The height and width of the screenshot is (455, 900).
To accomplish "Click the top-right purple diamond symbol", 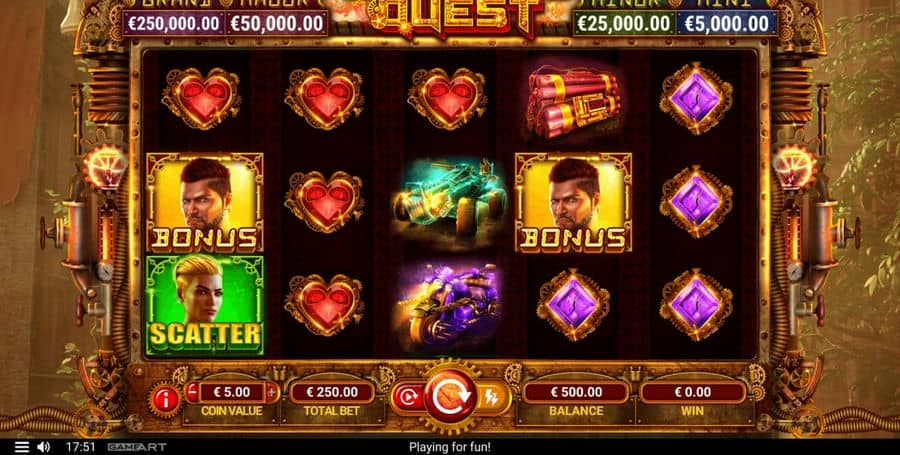I will tap(696, 98).
